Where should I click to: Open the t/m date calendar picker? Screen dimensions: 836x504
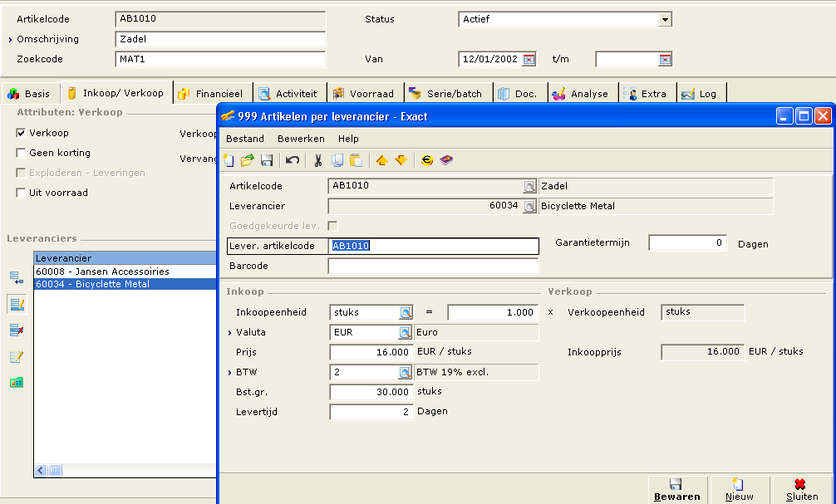pyautogui.click(x=666, y=59)
